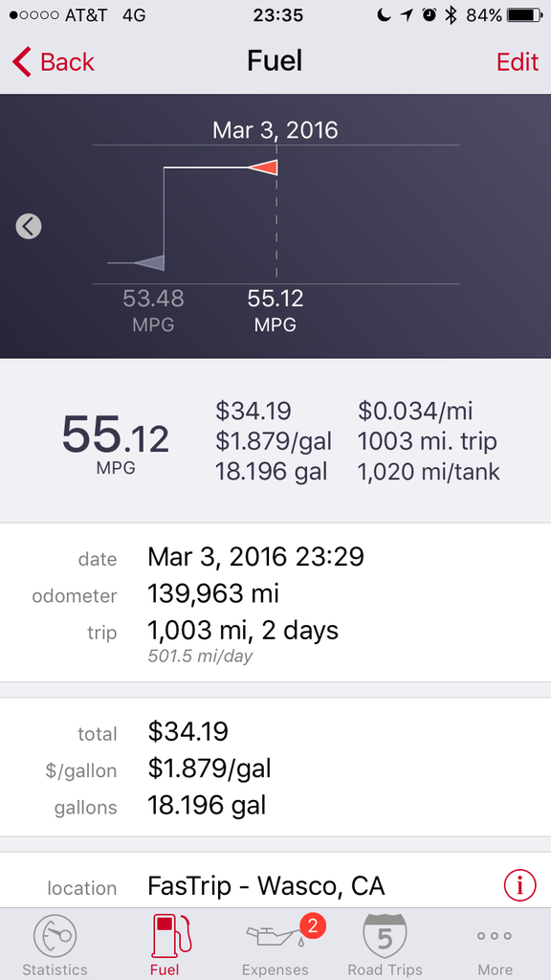Tap the notification badge on Expenses
551x980 pixels.
pyautogui.click(x=313, y=925)
